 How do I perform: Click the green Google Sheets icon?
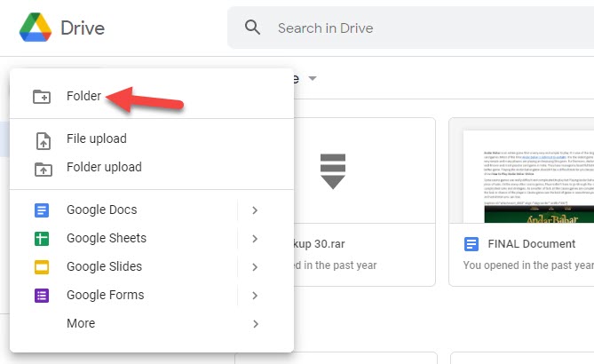point(42,239)
